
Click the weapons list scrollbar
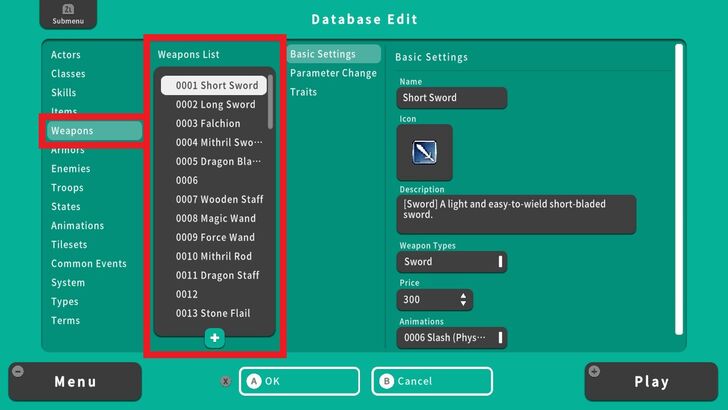(x=270, y=100)
